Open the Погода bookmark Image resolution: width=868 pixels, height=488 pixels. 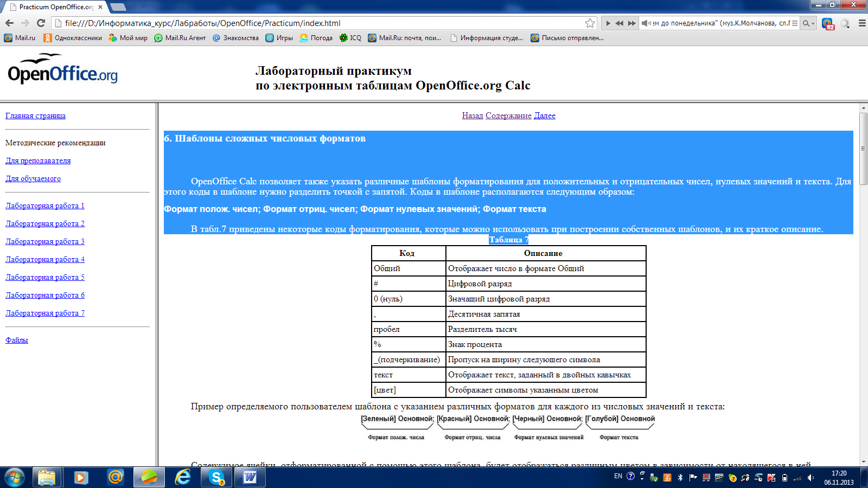point(316,38)
